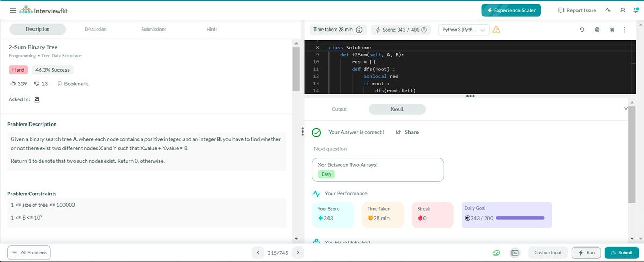Image resolution: width=644 pixels, height=262 pixels.
Task: Go to next problem arrow
Action: [297, 252]
